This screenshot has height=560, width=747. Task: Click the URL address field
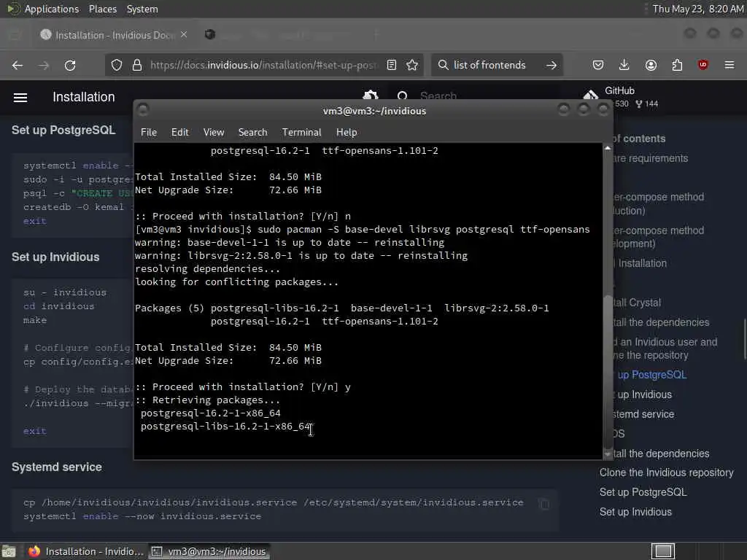coord(264,65)
